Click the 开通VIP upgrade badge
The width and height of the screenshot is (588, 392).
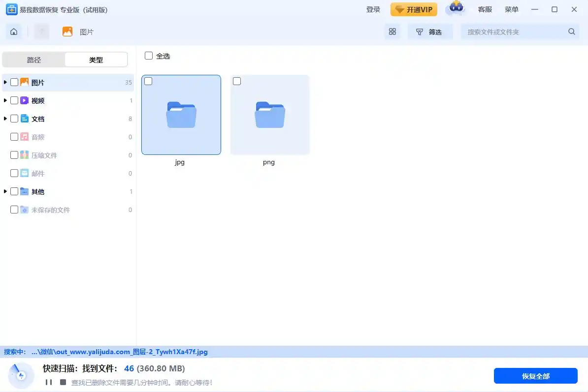[414, 9]
